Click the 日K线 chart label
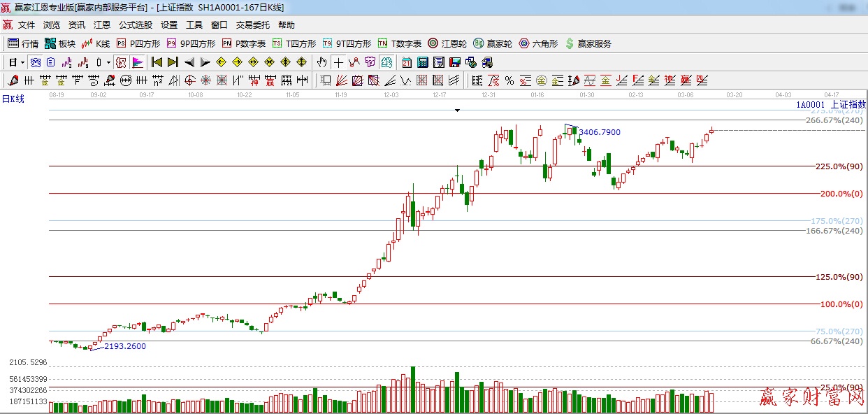 click(13, 99)
